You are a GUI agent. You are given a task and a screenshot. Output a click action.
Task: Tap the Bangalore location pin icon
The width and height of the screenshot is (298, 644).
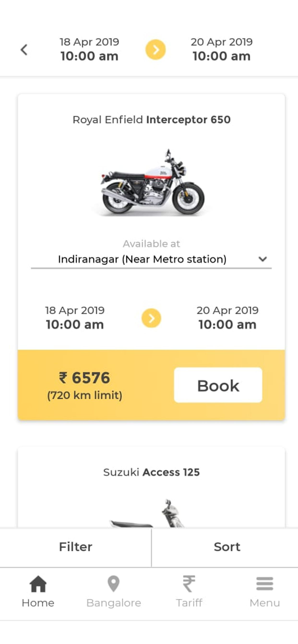[114, 584]
